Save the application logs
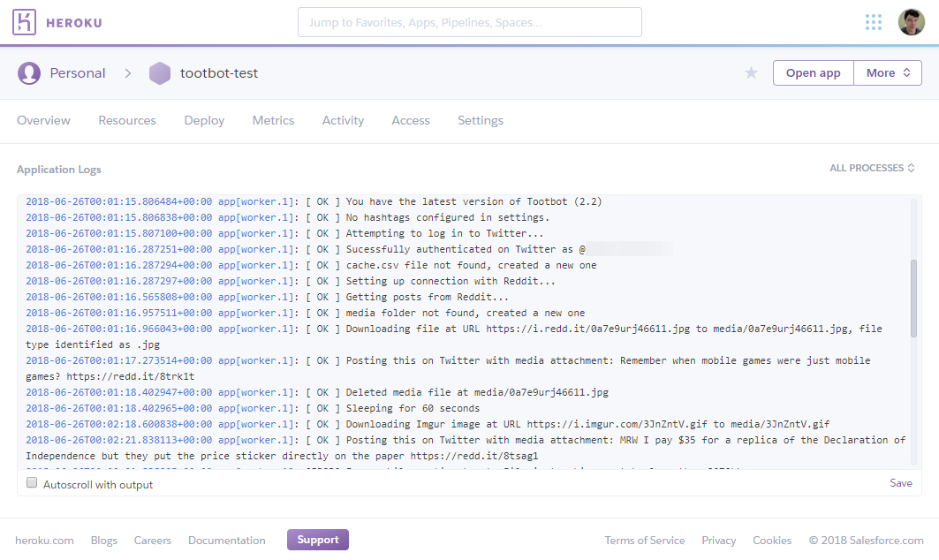939x560 pixels. 901,483
